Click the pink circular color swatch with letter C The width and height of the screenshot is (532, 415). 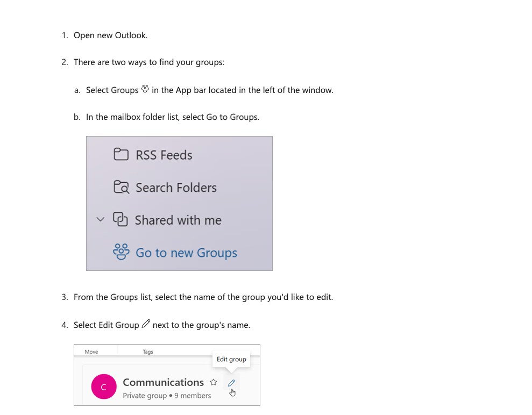pyautogui.click(x=104, y=387)
